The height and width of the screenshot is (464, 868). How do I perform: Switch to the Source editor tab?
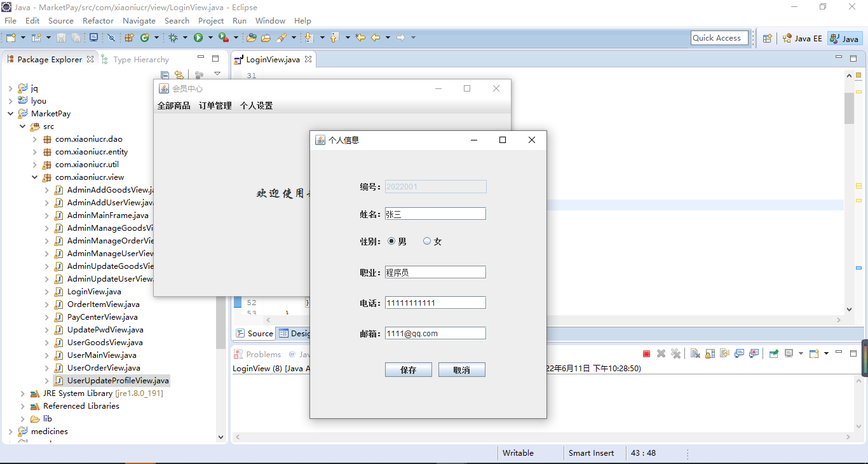(x=254, y=334)
